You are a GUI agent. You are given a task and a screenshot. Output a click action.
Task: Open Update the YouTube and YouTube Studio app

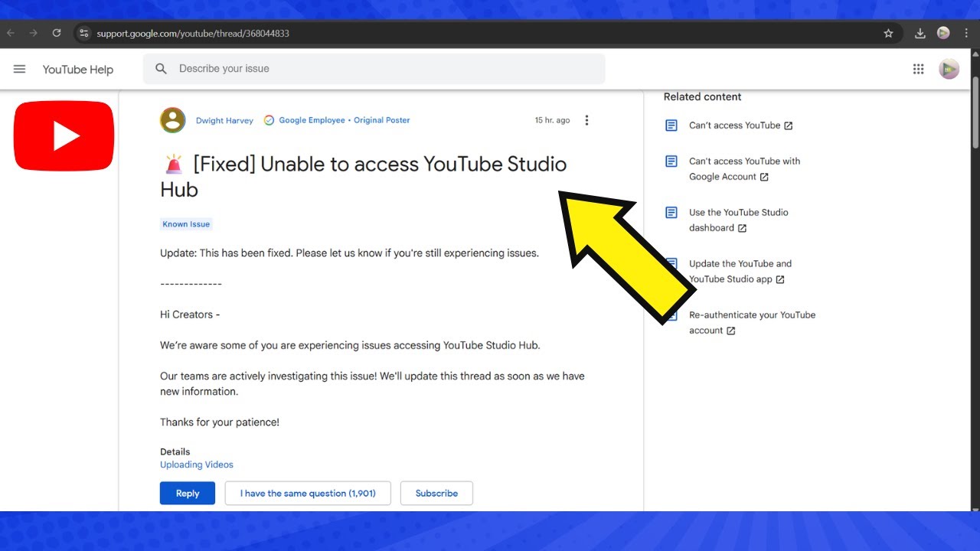740,272
